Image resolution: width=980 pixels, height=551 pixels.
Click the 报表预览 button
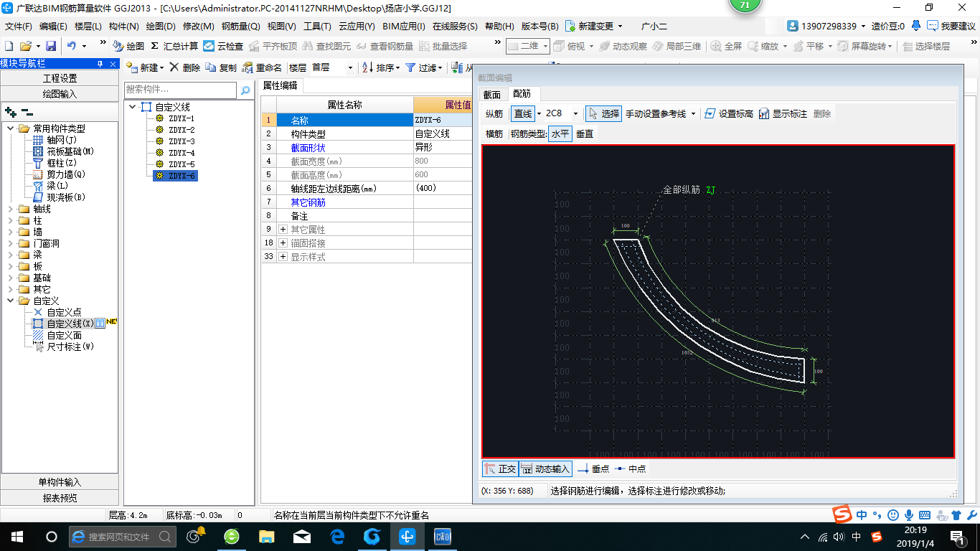[x=60, y=498]
